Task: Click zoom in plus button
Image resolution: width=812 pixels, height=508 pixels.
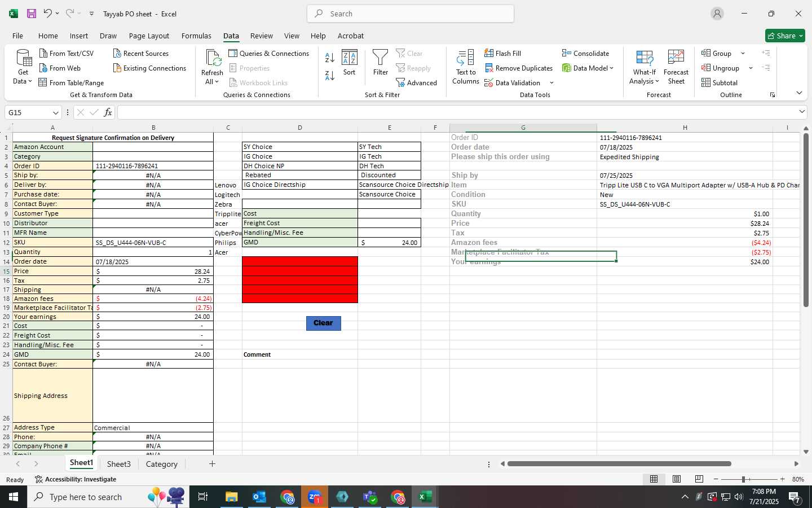Action: 782,479
